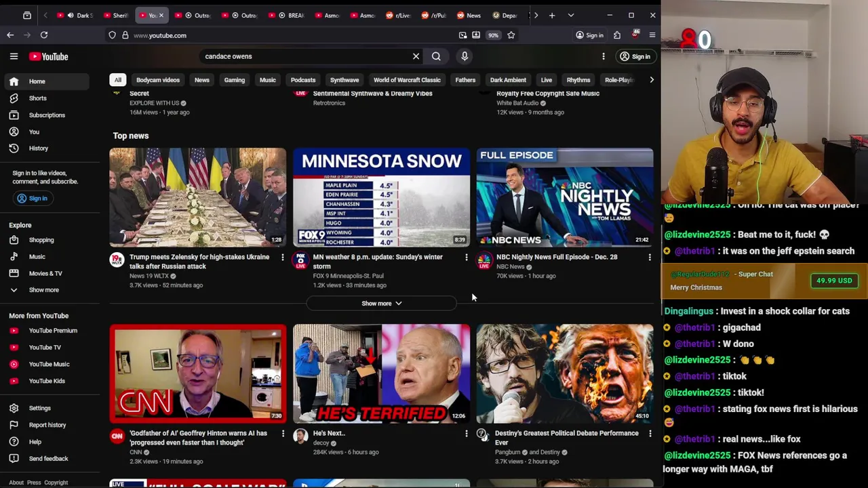
Task: Open the CNN Geoffrey Hinton video thumbnail
Action: [198, 373]
